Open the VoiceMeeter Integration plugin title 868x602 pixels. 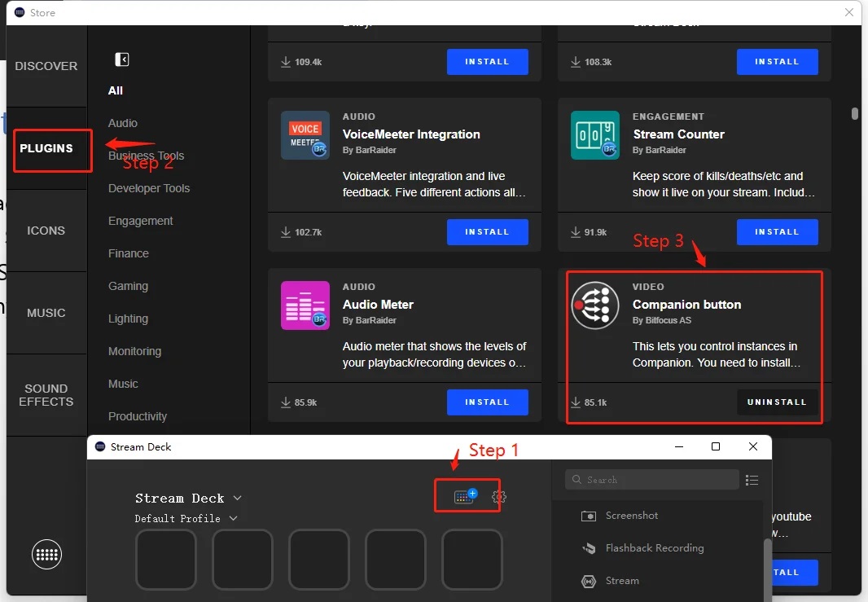click(411, 134)
